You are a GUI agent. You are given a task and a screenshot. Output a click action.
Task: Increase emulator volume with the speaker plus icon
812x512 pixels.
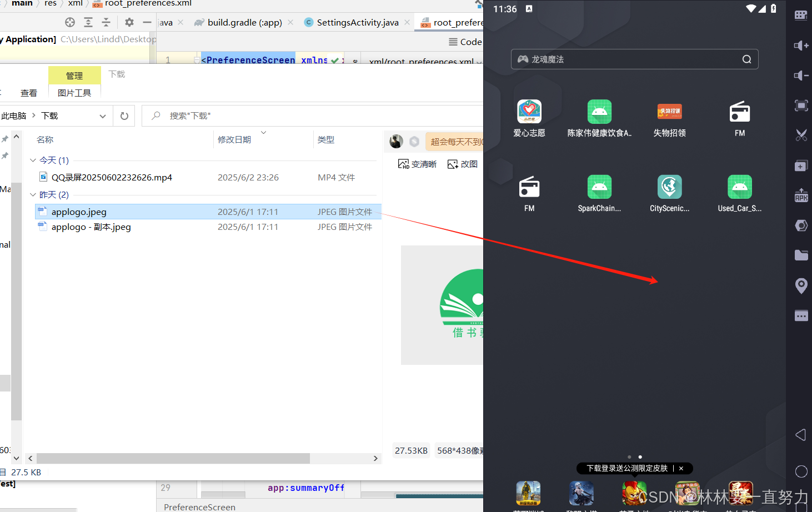click(801, 45)
